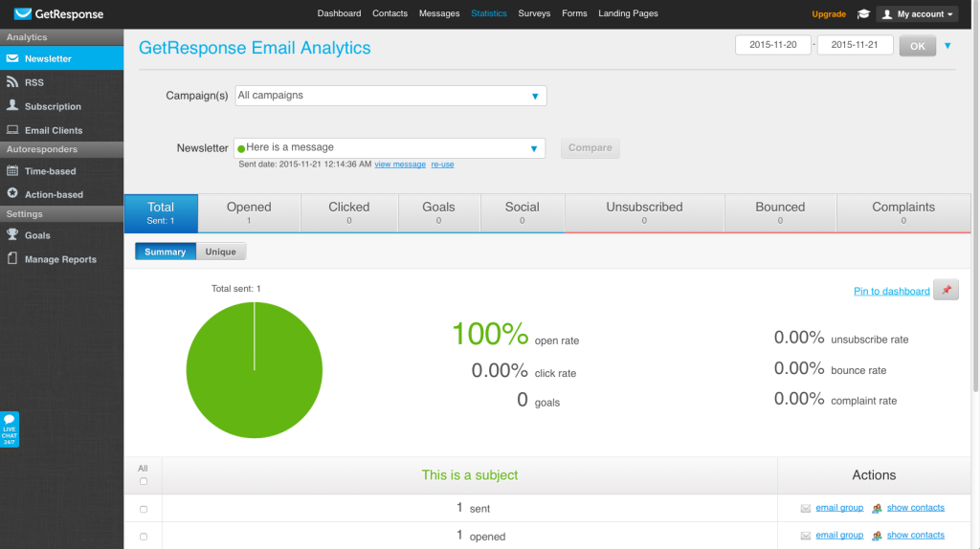Image resolution: width=980 pixels, height=549 pixels.
Task: Click the Total sent: 1 label
Action: click(235, 289)
